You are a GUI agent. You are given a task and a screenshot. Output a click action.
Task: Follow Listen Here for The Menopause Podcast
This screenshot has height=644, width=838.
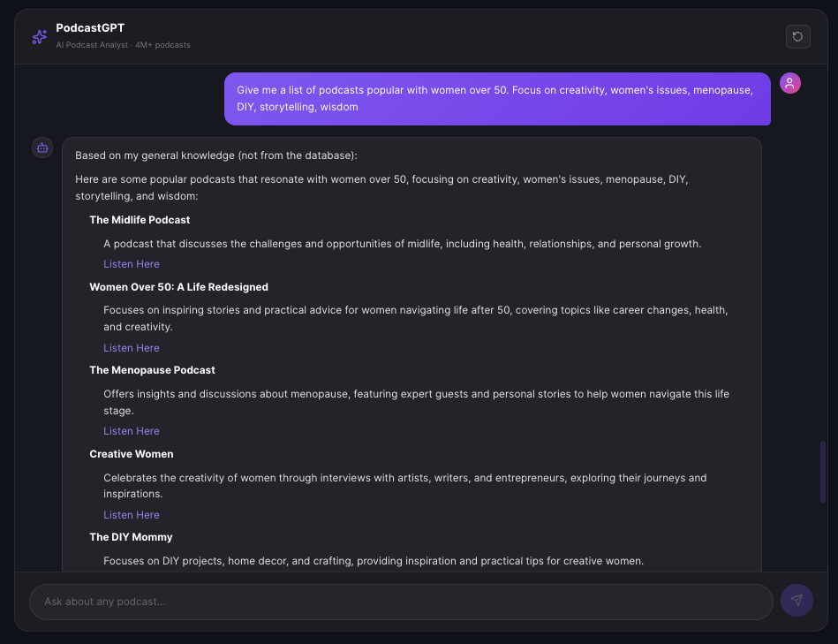point(132,431)
